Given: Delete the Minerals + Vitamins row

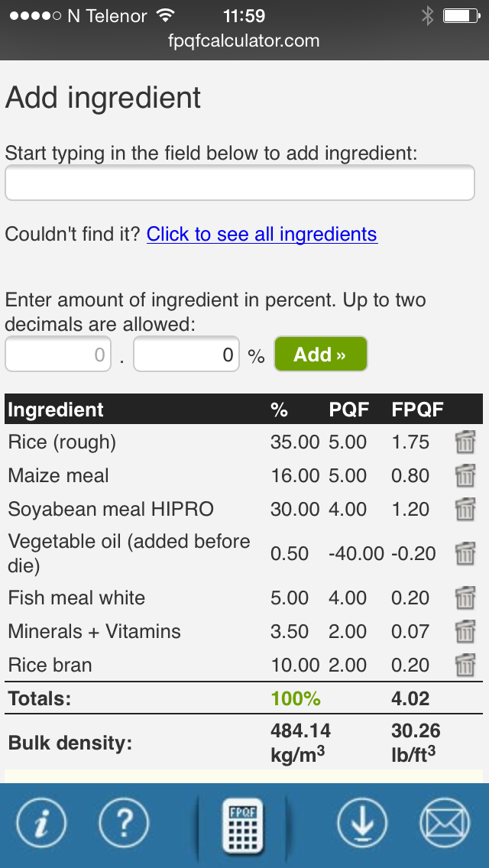Looking at the screenshot, I should tap(465, 632).
